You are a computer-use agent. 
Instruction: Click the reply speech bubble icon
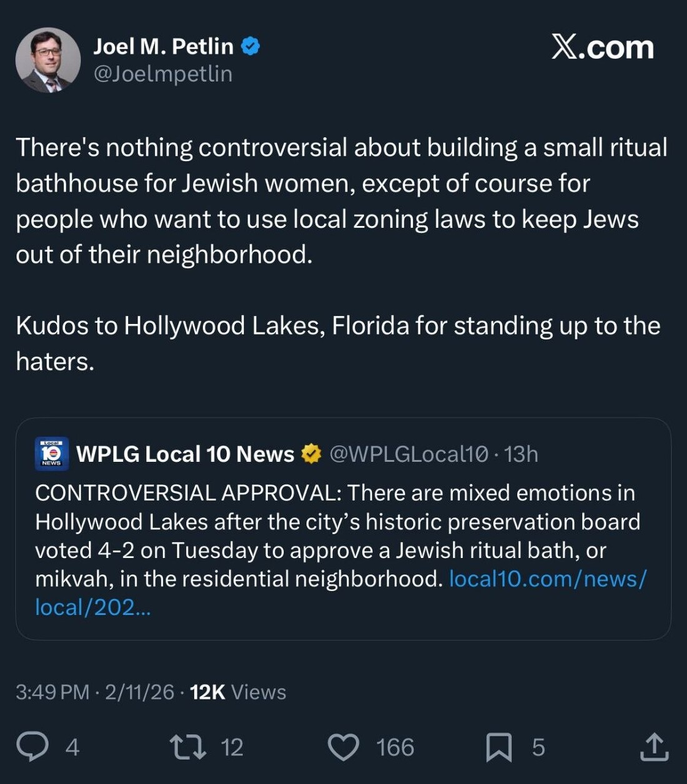[x=32, y=747]
